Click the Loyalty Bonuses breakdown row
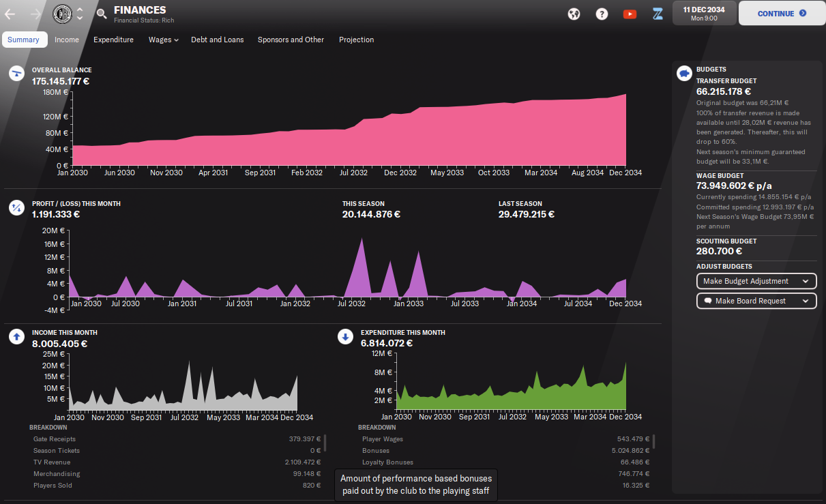This screenshot has width=826, height=504. pos(505,462)
